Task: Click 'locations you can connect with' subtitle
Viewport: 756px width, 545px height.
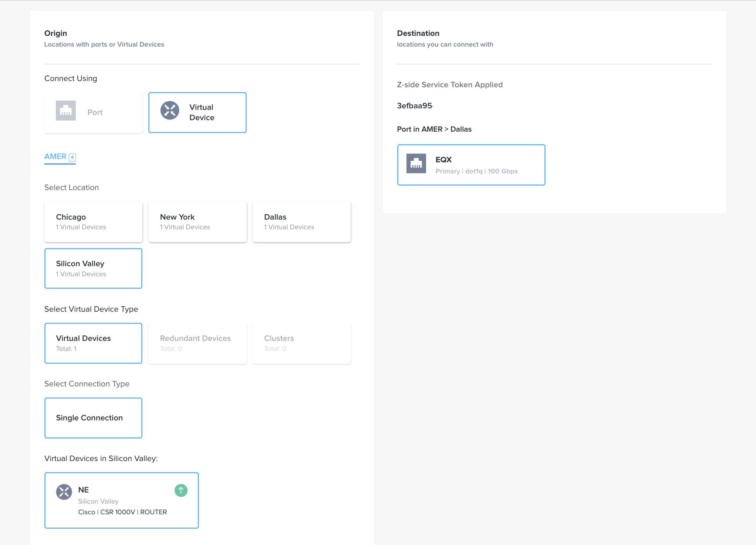Action: coord(445,44)
